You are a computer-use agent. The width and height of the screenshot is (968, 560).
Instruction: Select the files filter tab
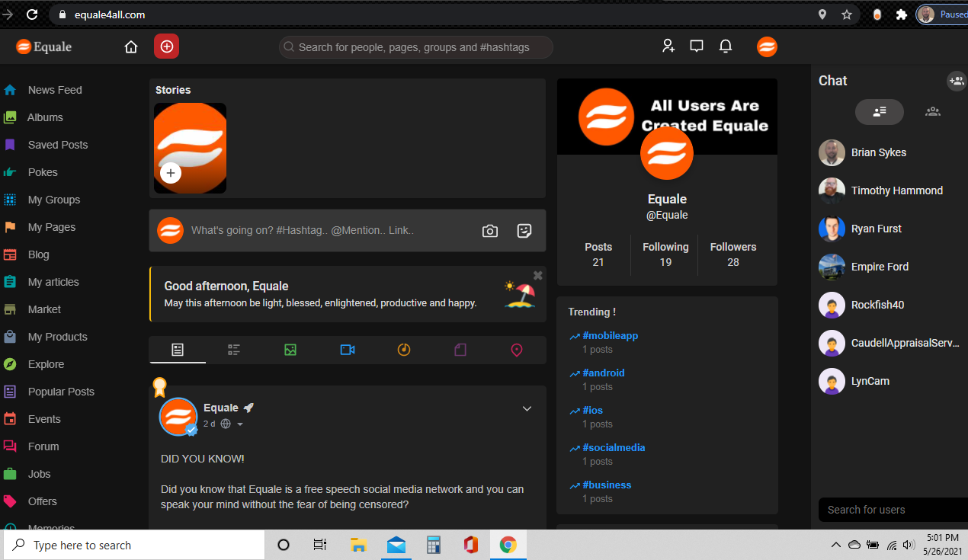pyautogui.click(x=460, y=350)
